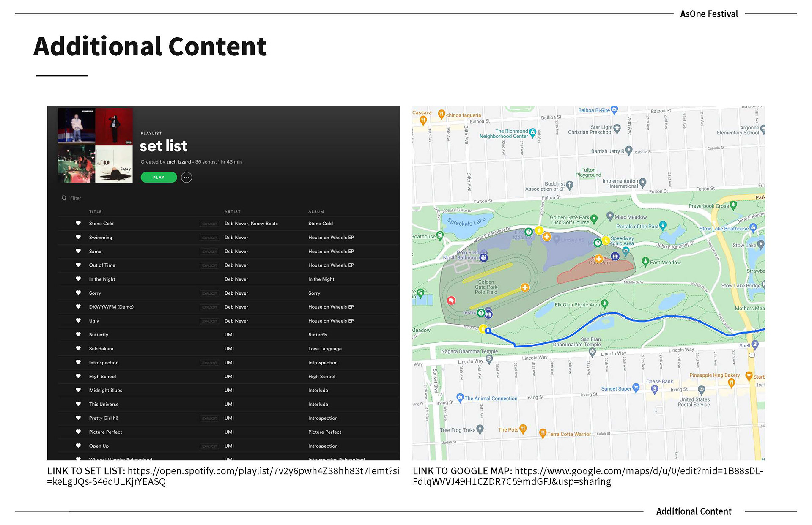
Task: Click the ALBUM column header
Action: (316, 211)
